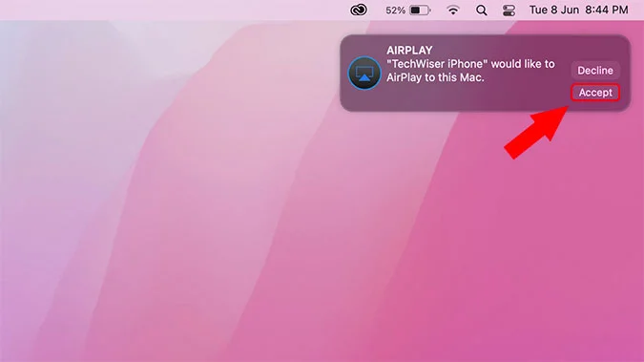
Task: Click the date and time in the menu bar
Action: (579, 10)
